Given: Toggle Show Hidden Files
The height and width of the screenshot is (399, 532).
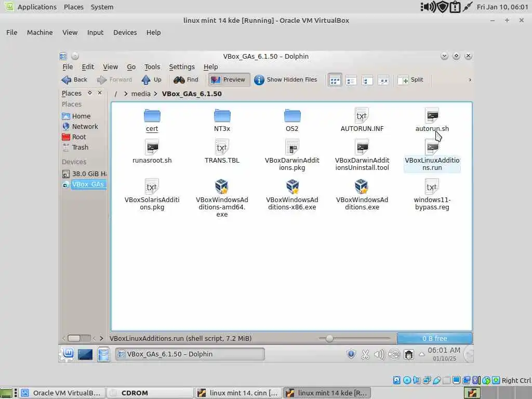Looking at the screenshot, I should [x=286, y=79].
